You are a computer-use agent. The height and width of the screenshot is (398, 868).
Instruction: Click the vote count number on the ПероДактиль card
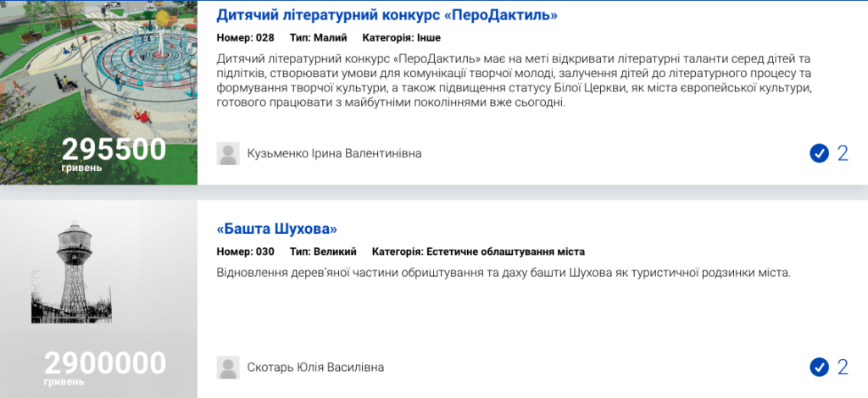click(843, 153)
